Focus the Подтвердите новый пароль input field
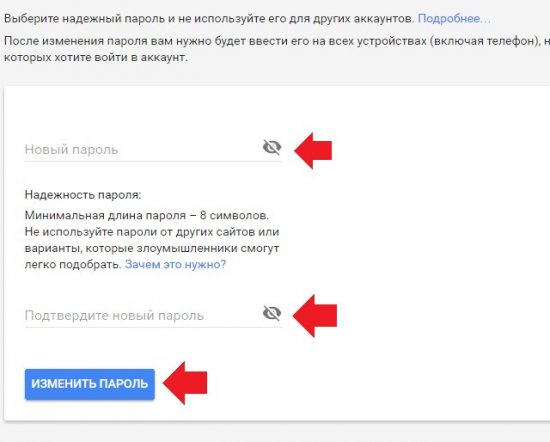This screenshot has width=550, height=442. coord(140,316)
